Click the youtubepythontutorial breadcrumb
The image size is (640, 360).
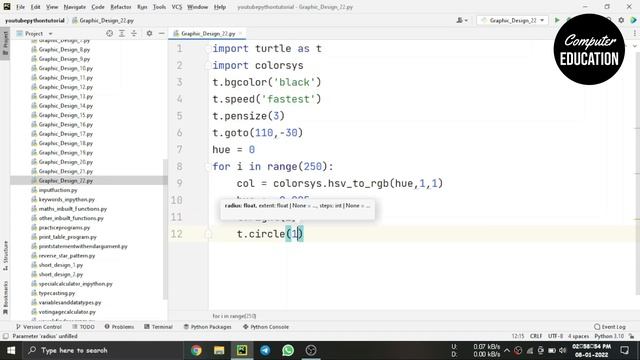[x=35, y=20]
